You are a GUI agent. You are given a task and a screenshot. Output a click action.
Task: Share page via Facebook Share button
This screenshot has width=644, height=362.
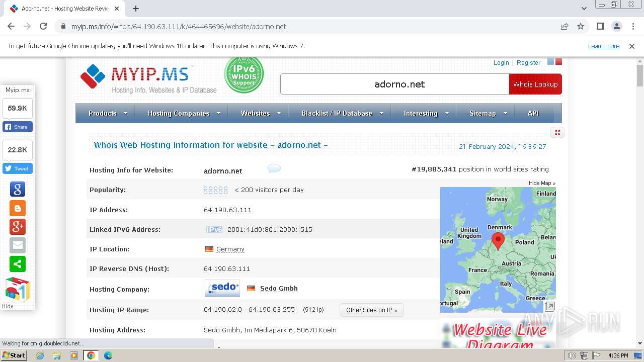[x=18, y=127]
